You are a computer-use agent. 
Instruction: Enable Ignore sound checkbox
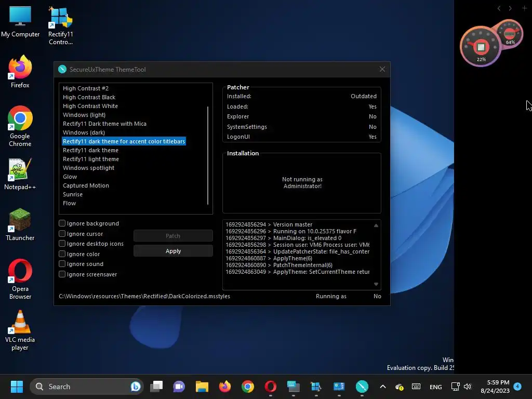62,263
